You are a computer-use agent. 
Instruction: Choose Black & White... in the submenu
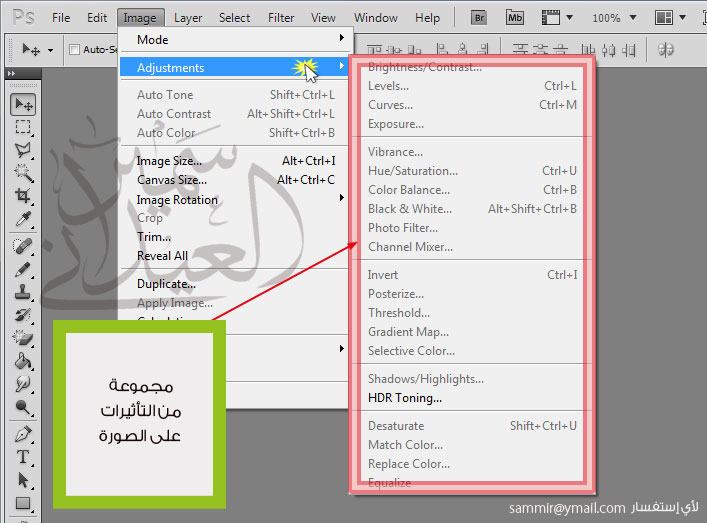coord(472,209)
